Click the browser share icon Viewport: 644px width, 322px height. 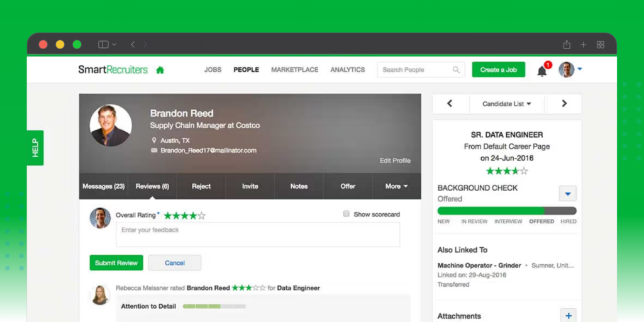(x=567, y=45)
